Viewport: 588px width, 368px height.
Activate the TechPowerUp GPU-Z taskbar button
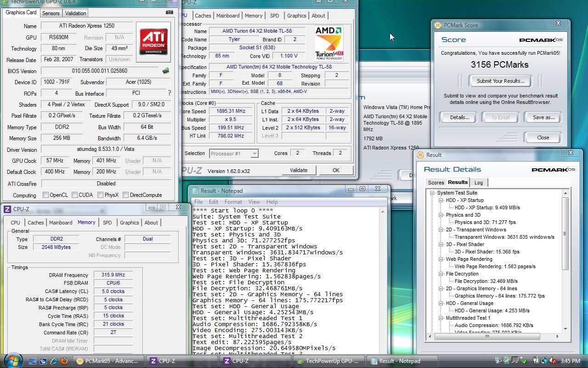(x=330, y=361)
